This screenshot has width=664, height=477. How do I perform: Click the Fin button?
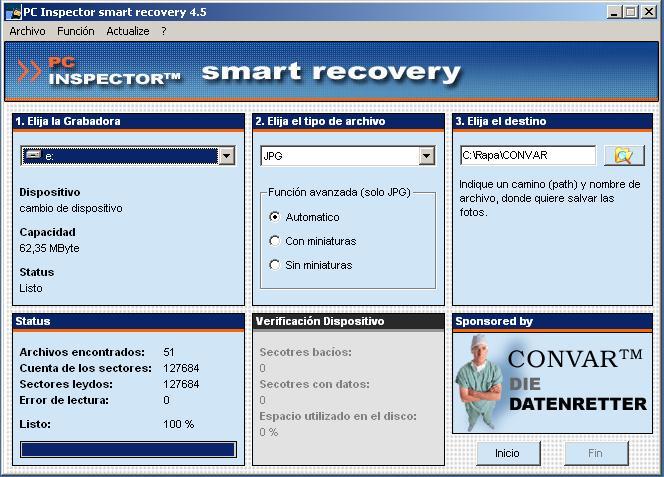(595, 453)
